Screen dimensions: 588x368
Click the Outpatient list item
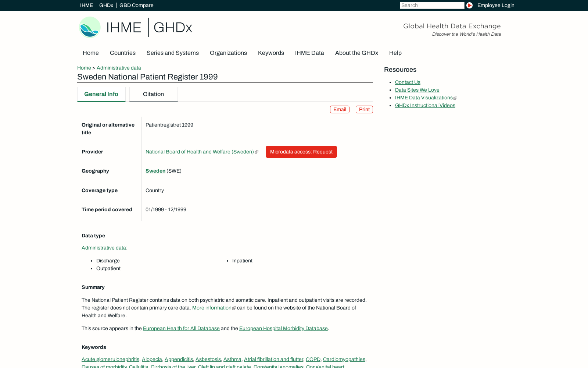108,268
